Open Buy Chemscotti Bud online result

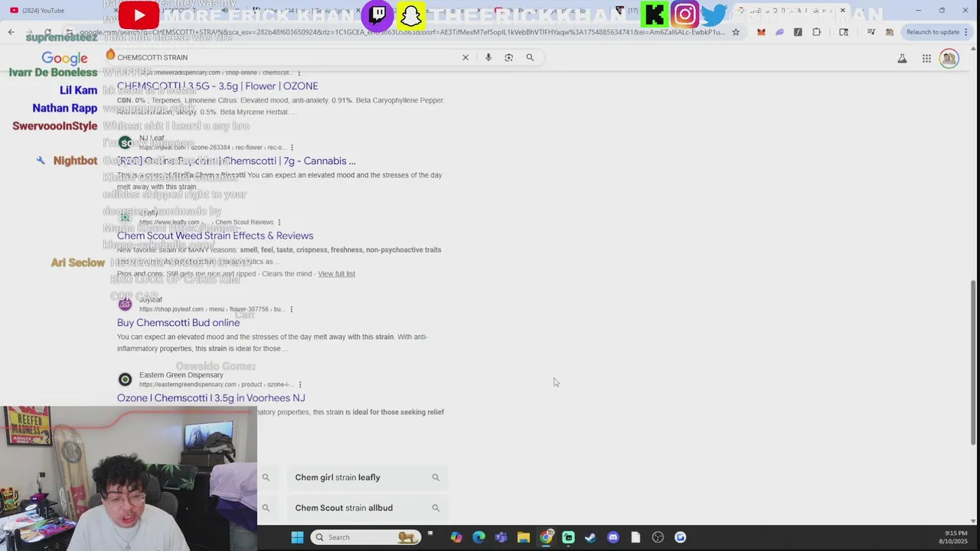pos(178,323)
